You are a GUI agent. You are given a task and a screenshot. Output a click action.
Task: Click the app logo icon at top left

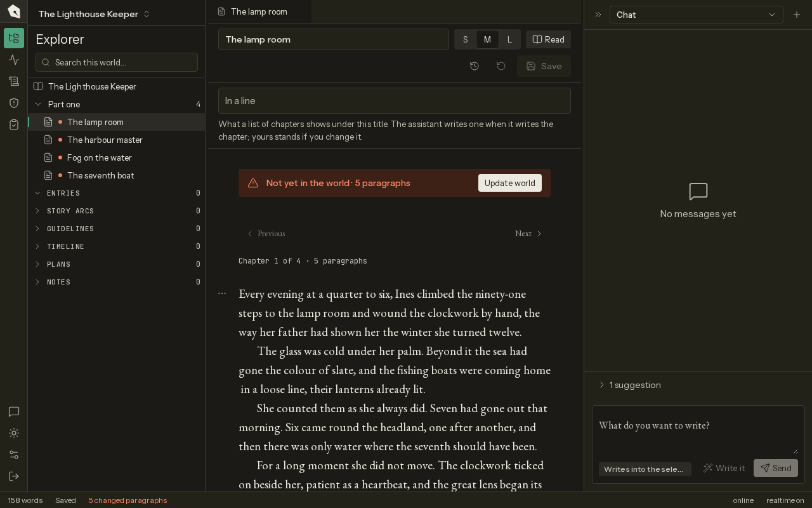14,11
